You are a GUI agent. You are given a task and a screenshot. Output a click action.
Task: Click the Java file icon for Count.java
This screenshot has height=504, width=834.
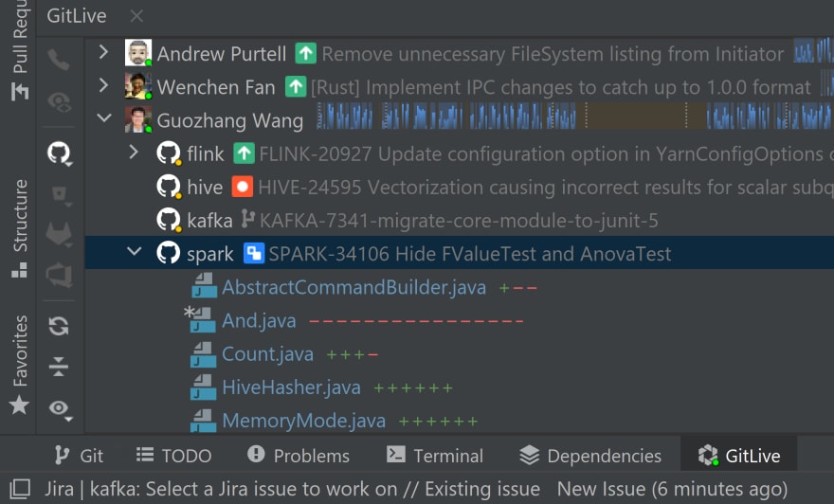[x=203, y=354]
